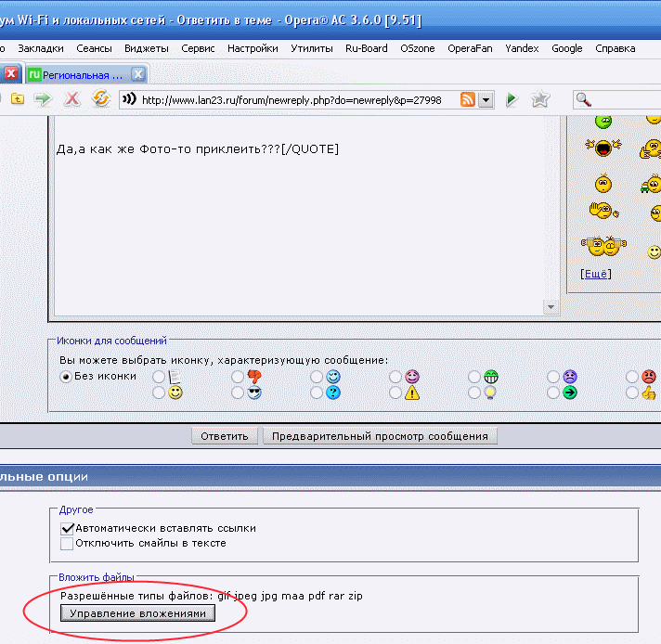This screenshot has height=644, width=661.
Task: Click the folder-up navigation icon in the toolbar
Action: pyautogui.click(x=18, y=99)
